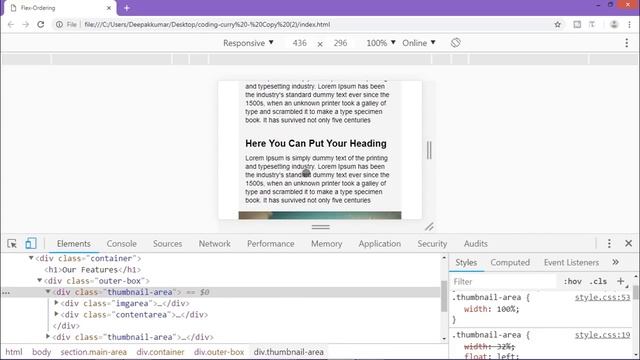Select the Styles pane tab
The image size is (640, 360).
pos(466,262)
